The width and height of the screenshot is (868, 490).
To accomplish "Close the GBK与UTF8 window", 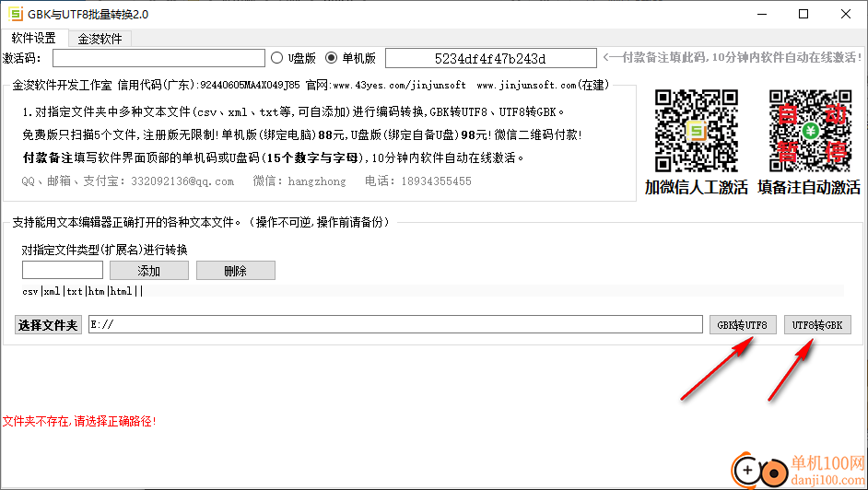I will 845,15.
